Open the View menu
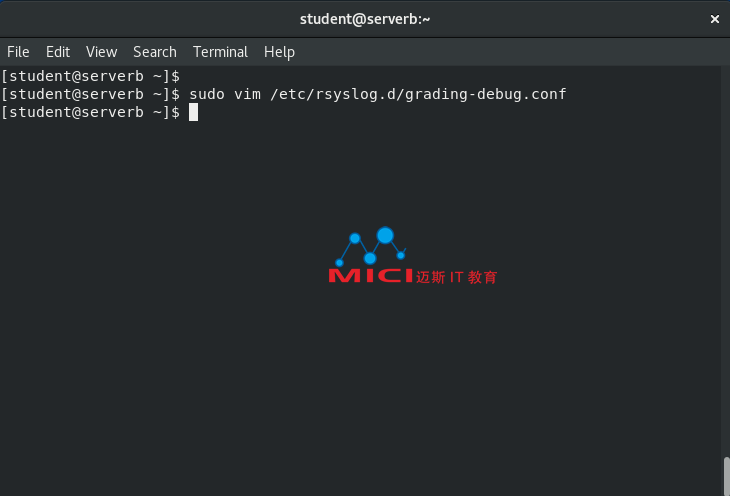 101,52
